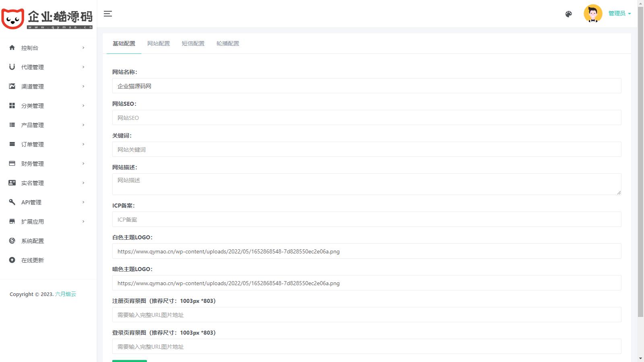
Task: Switch to the 网站配置 tab
Action: (x=158, y=43)
